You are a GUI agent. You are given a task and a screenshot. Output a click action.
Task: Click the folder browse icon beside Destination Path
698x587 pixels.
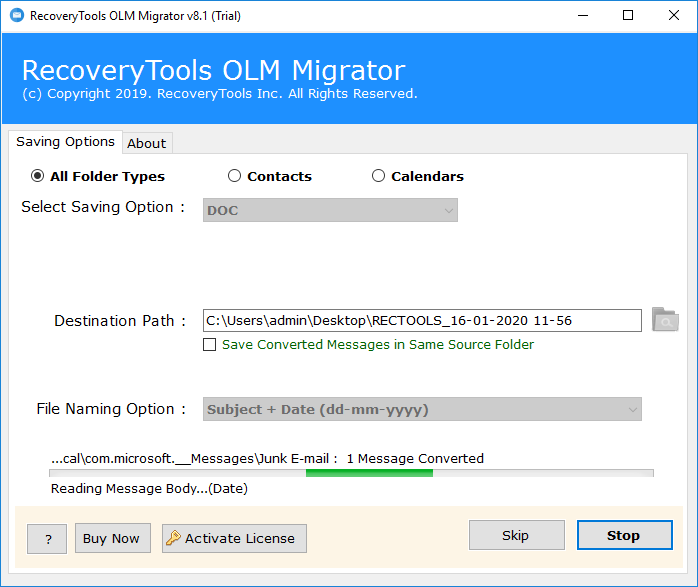pos(665,320)
